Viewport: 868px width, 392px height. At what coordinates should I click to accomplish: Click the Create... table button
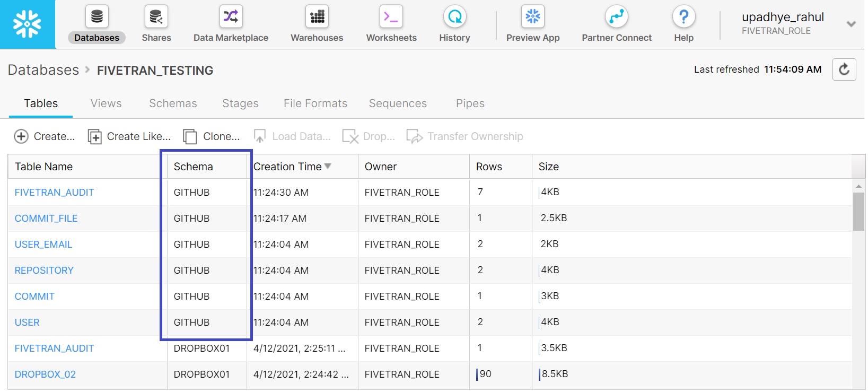tap(45, 136)
